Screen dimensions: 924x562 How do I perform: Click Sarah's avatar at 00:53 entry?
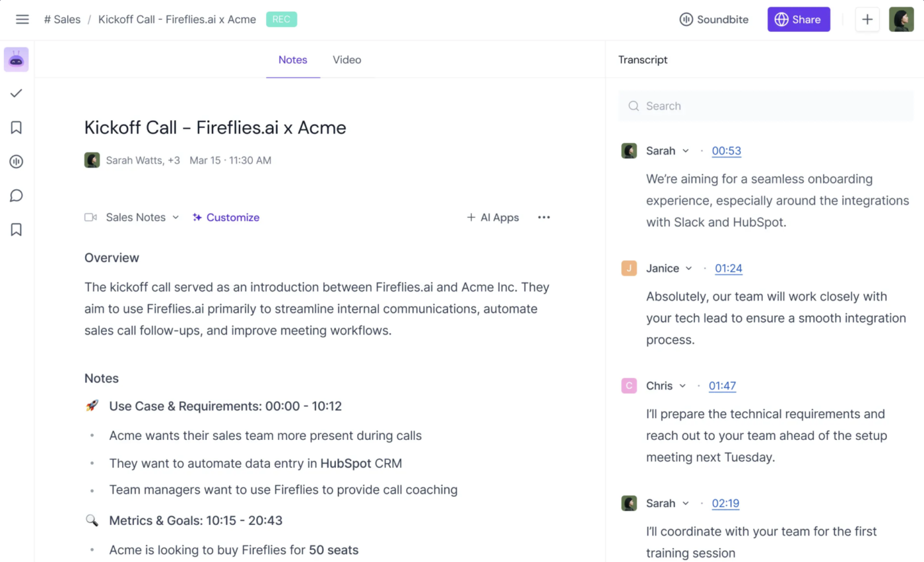point(629,150)
